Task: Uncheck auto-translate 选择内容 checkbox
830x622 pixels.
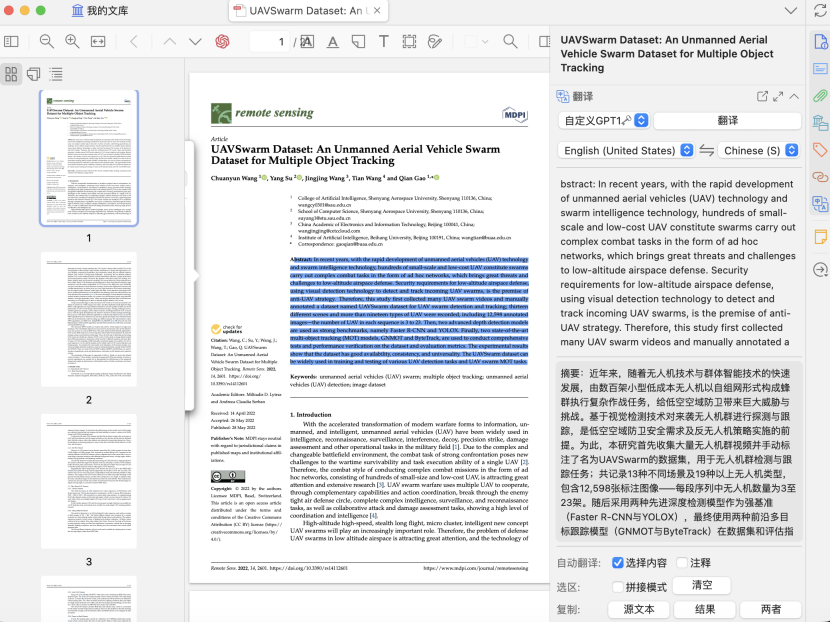Action: (x=618, y=563)
